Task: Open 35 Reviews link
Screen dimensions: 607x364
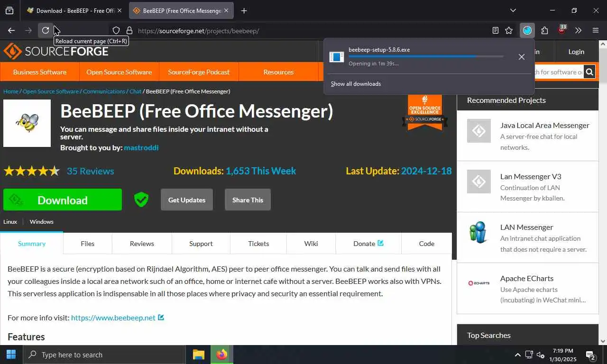Action: (x=90, y=171)
